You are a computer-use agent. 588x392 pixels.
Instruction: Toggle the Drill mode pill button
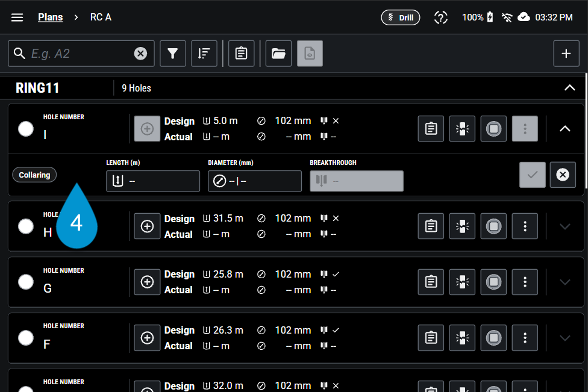click(400, 17)
